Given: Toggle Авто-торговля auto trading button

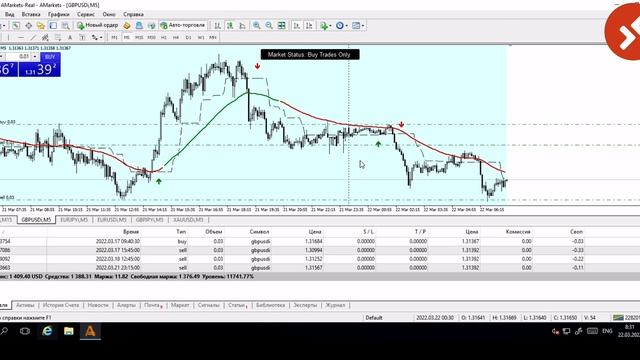Looking at the screenshot, I should pyautogui.click(x=183, y=25).
